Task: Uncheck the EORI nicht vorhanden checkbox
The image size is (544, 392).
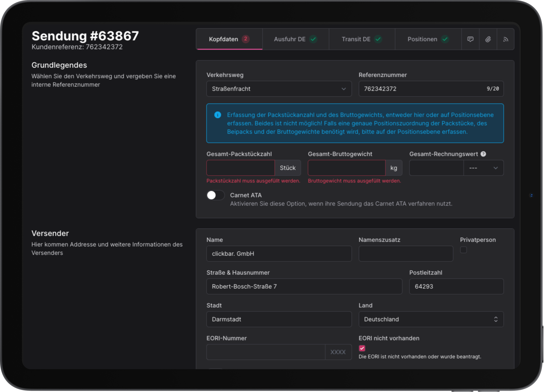Action: click(x=362, y=348)
